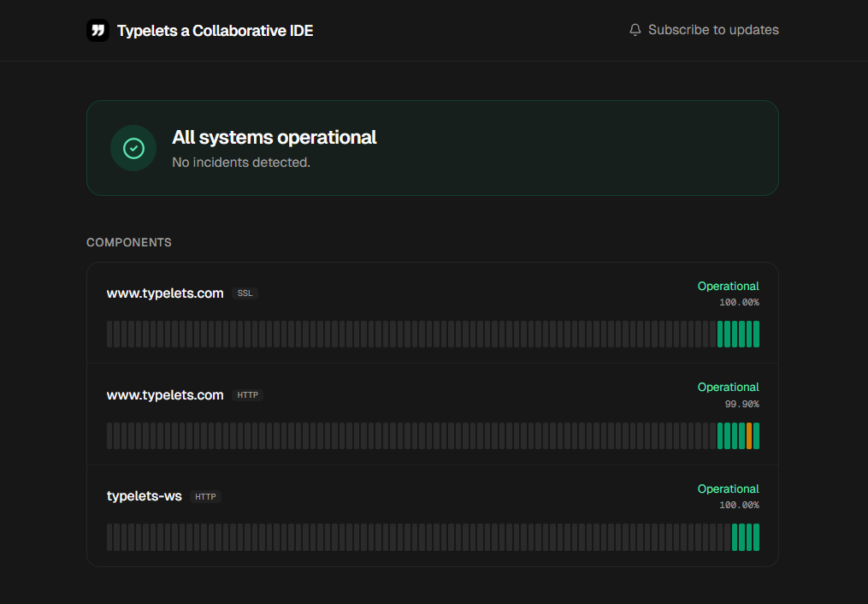Click the COMPONENTS section label
Image resolution: width=868 pixels, height=604 pixels.
click(x=129, y=242)
